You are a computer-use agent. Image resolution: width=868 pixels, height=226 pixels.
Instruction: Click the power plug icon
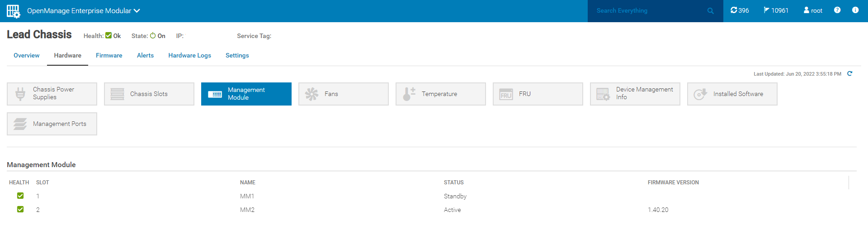(20, 94)
